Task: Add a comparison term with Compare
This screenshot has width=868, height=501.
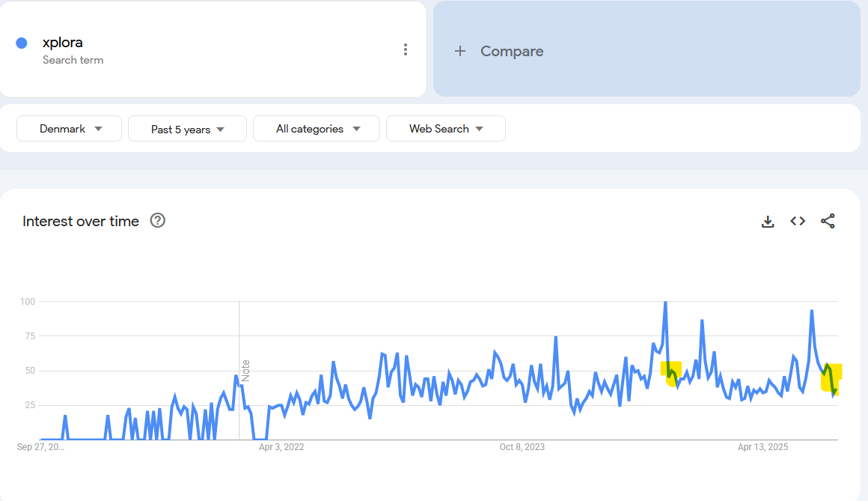Action: click(x=499, y=51)
